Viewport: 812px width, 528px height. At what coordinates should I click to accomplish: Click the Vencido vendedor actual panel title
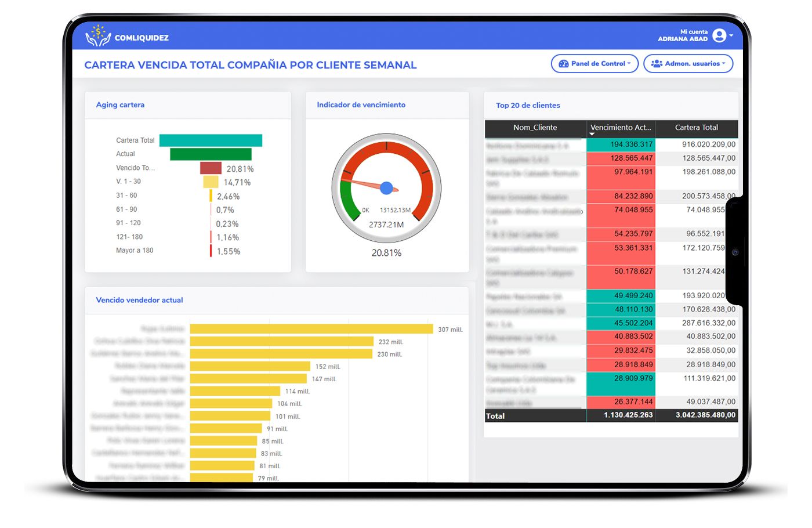coord(139,300)
